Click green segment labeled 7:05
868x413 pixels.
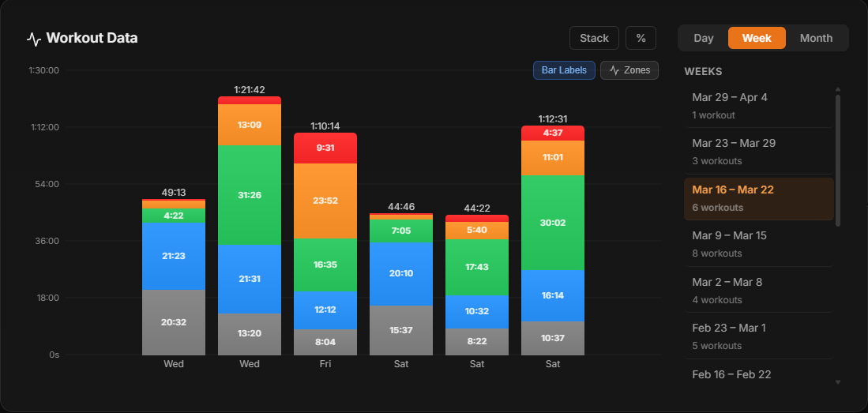click(401, 231)
